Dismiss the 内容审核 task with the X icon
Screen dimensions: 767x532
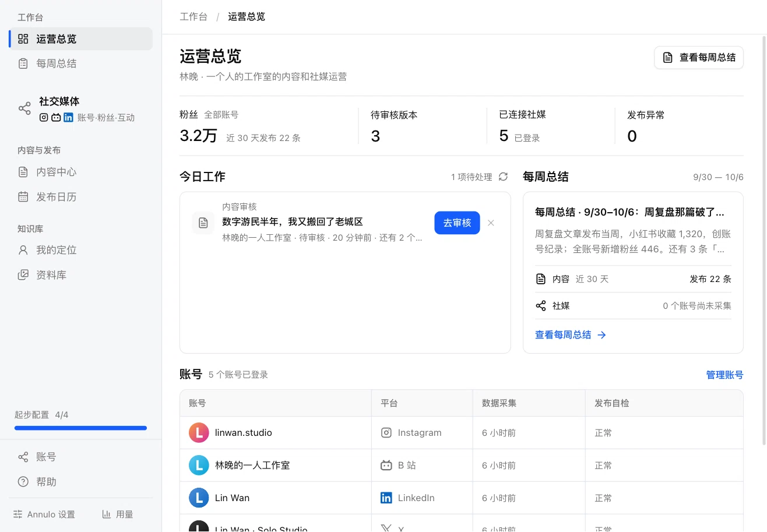coord(491,223)
